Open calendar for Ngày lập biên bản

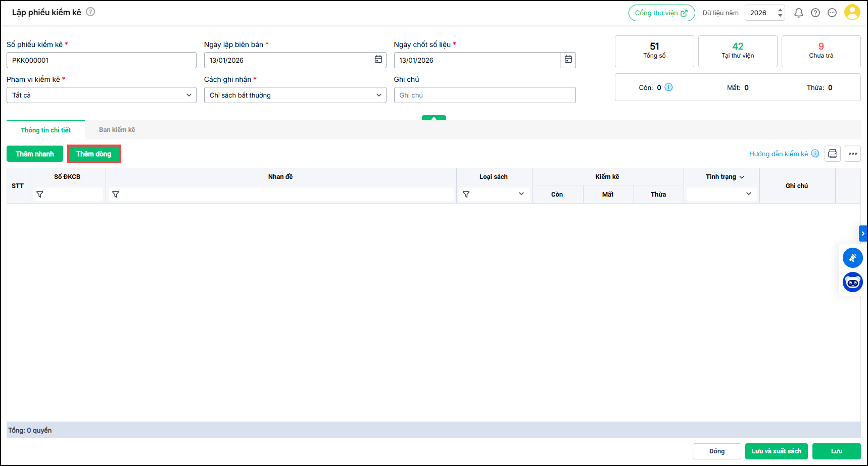pos(378,60)
